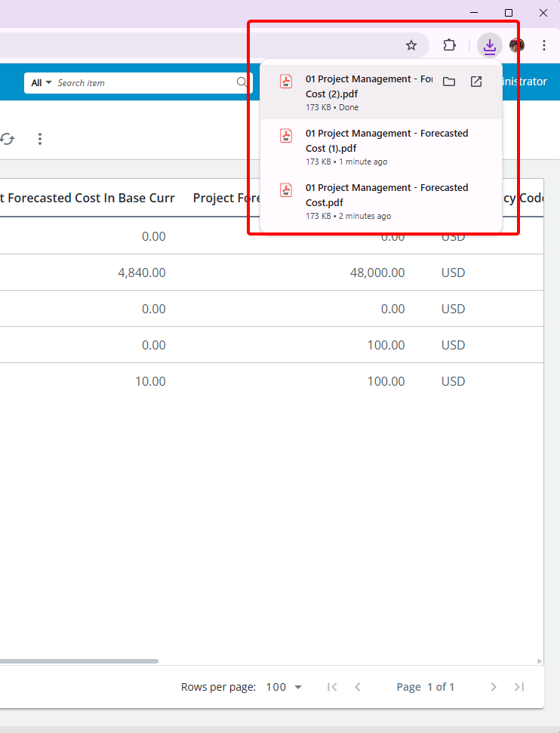Click the horizontal scrollbar under the table
The height and width of the screenshot is (733, 560).
point(75,661)
